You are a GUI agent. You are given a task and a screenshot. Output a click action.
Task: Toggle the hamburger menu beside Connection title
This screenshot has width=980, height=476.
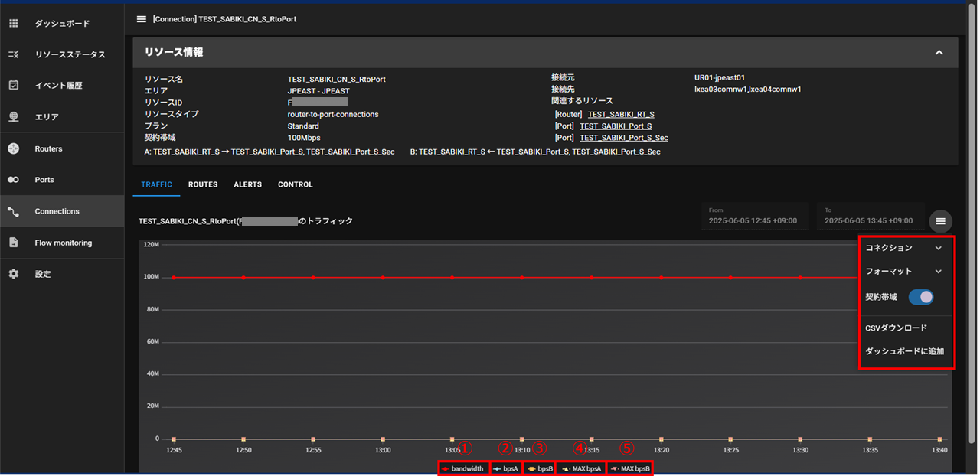tap(141, 19)
